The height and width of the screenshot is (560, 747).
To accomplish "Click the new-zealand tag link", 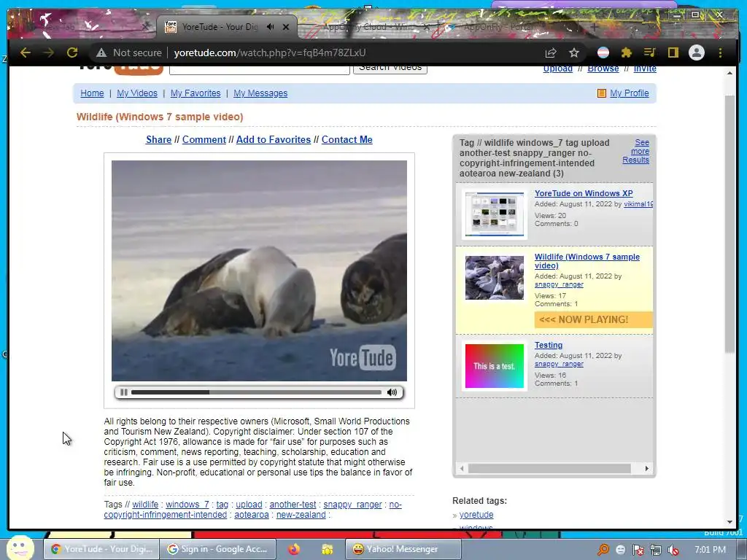I will 301,515.
